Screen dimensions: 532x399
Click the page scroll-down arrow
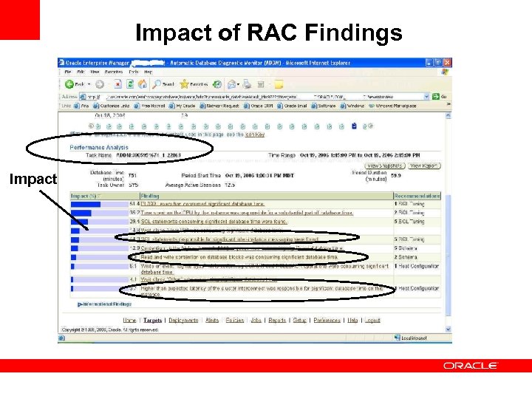click(449, 329)
